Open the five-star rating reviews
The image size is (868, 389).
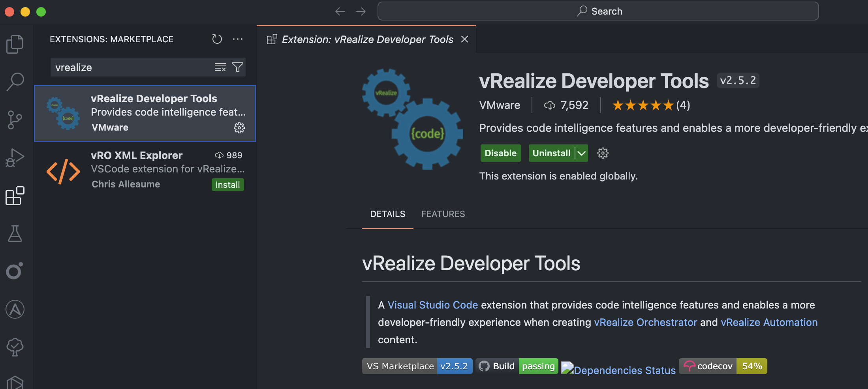[651, 105]
